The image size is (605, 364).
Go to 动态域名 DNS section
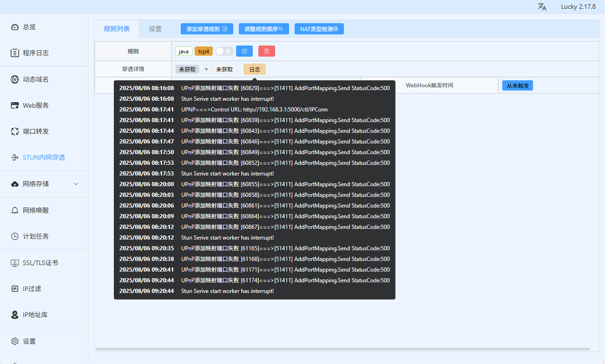35,79
